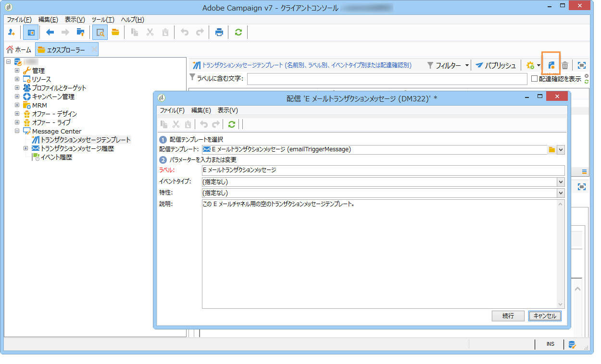Image resolution: width=601 pixels, height=364 pixels.
Task: Click the cut scissors icon in main toolbar
Action: (x=150, y=33)
